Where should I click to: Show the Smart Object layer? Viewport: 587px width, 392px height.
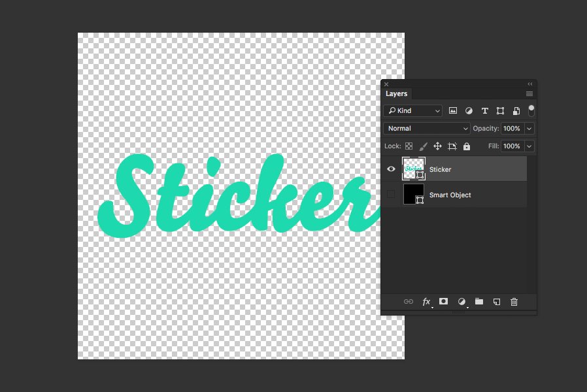coord(391,194)
